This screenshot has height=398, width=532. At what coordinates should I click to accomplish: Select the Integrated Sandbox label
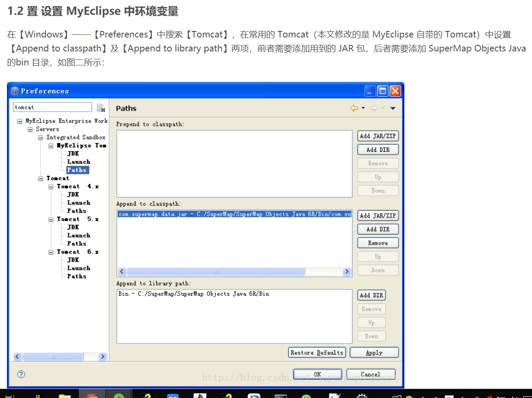coord(76,137)
